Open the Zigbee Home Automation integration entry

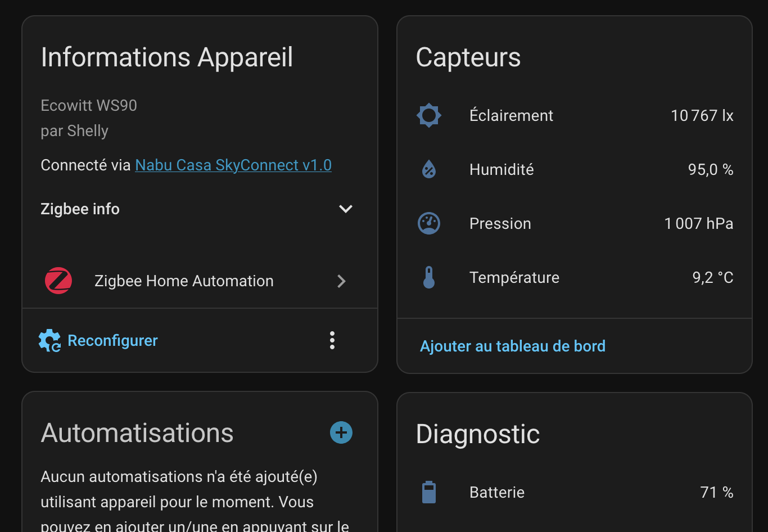coord(184,281)
